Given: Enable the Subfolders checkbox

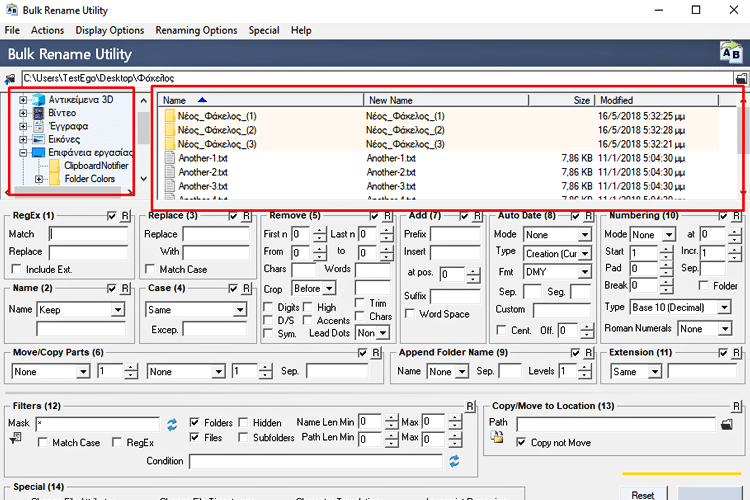Looking at the screenshot, I should coord(243,437).
